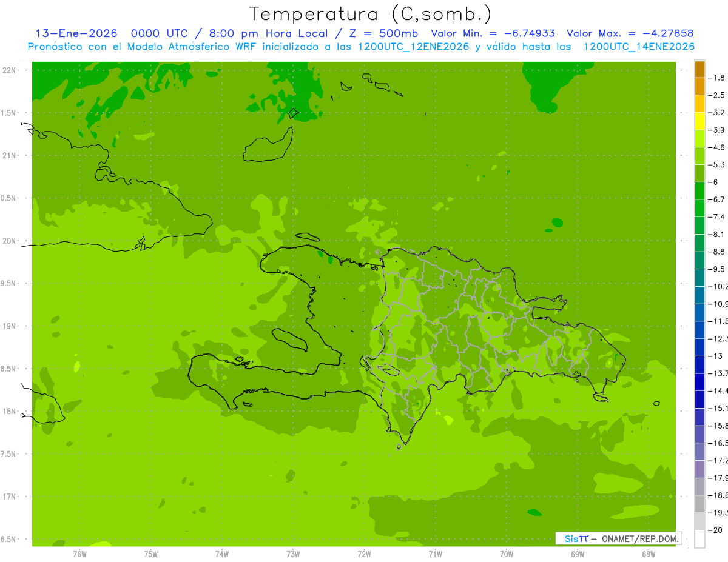The image size is (728, 562).
Task: Click the '75W' longitude axis label
Action: pyautogui.click(x=151, y=554)
